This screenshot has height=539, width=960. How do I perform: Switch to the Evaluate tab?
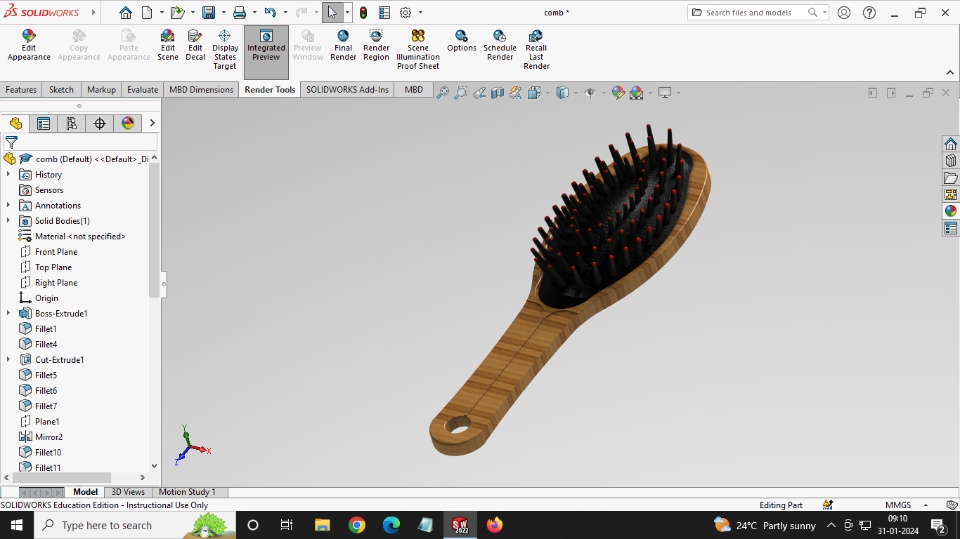pyautogui.click(x=142, y=90)
